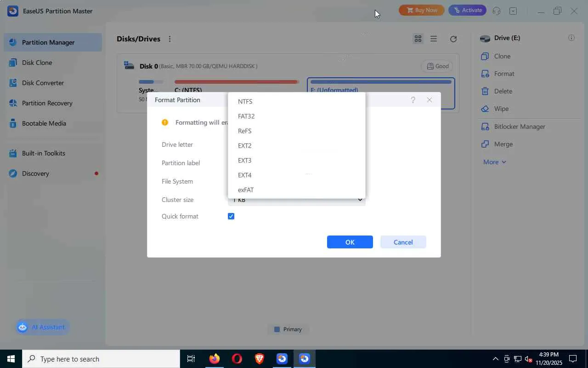
Task: Cancel the Format Partition dialog
Action: coord(403,242)
